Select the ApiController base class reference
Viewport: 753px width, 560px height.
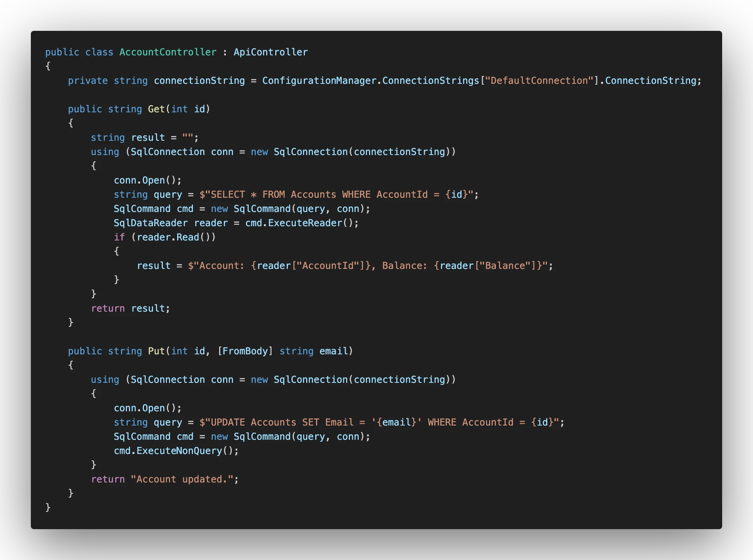(271, 52)
